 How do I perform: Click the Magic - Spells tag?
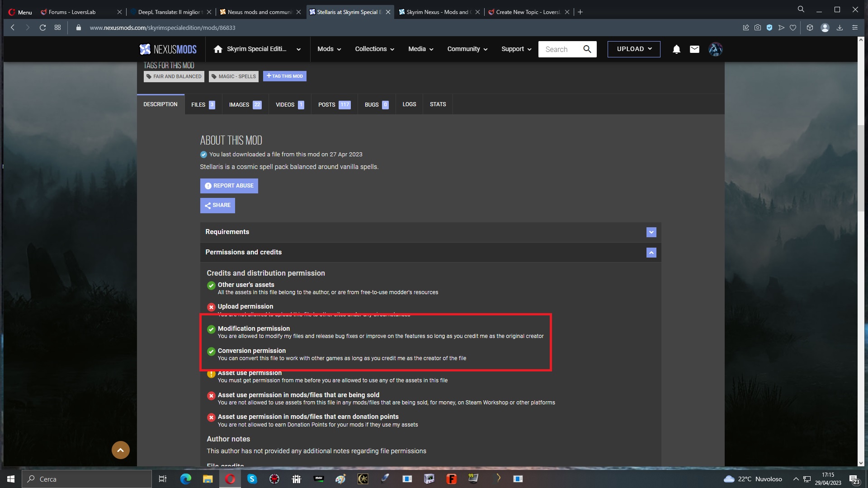[x=234, y=77]
